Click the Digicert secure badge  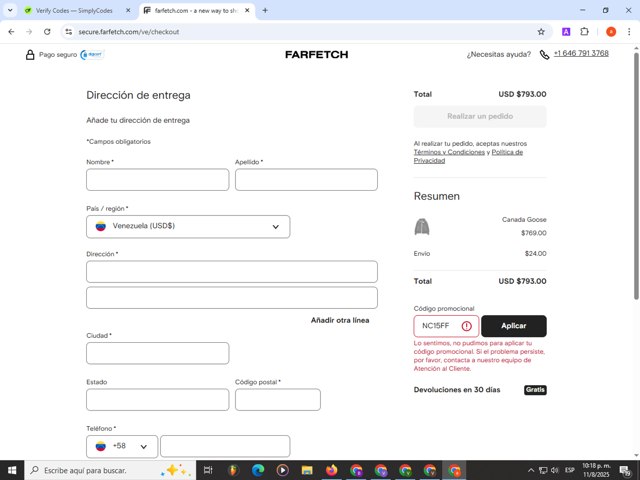[x=92, y=54]
